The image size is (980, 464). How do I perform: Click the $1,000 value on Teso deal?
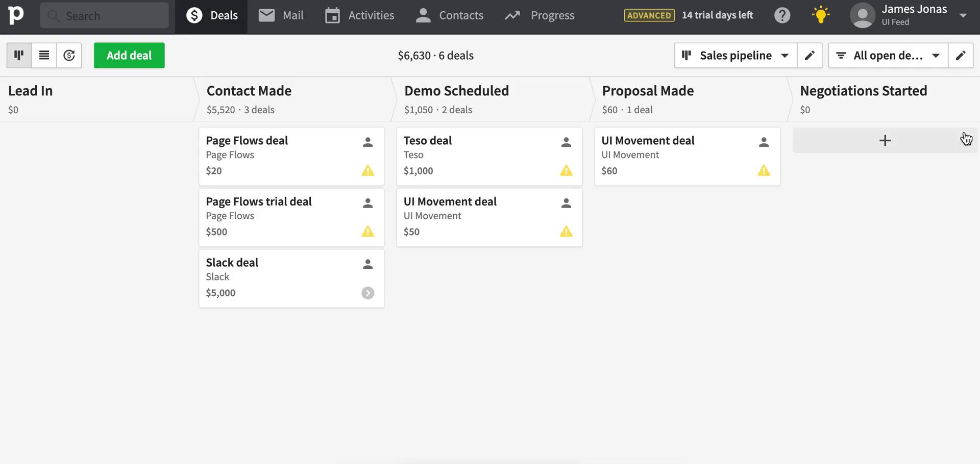pyautogui.click(x=418, y=170)
